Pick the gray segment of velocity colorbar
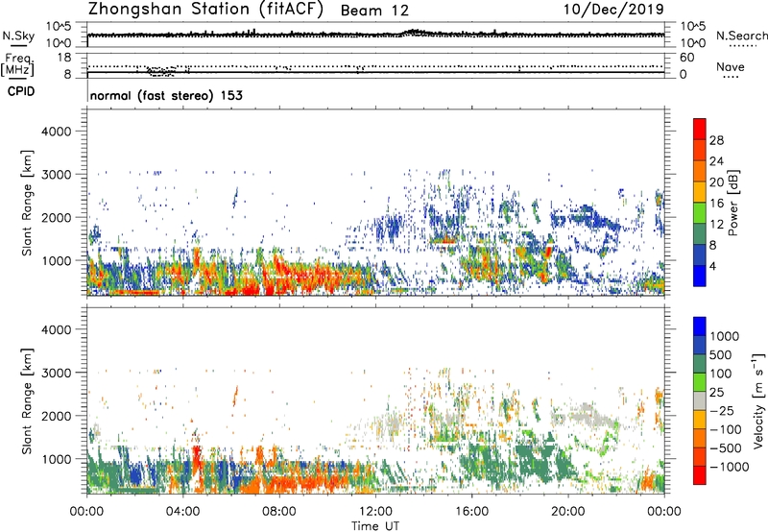 click(700, 401)
